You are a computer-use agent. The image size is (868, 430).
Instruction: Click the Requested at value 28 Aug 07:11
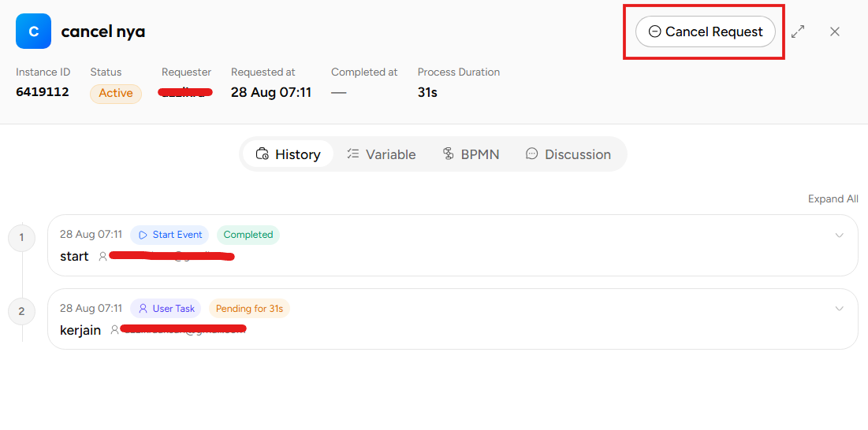(271, 92)
